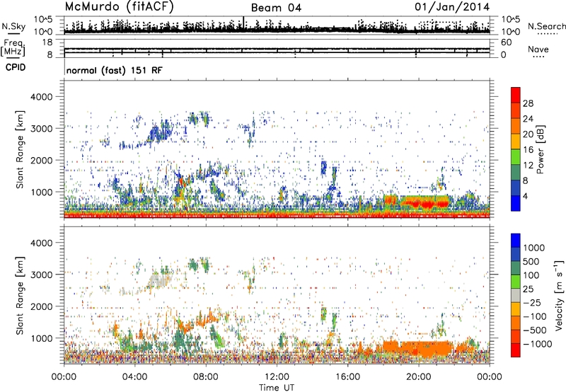The height and width of the screenshot is (392, 566).
Task: Click the 4000 km tick of the power panel
Action: pyautogui.click(x=41, y=97)
